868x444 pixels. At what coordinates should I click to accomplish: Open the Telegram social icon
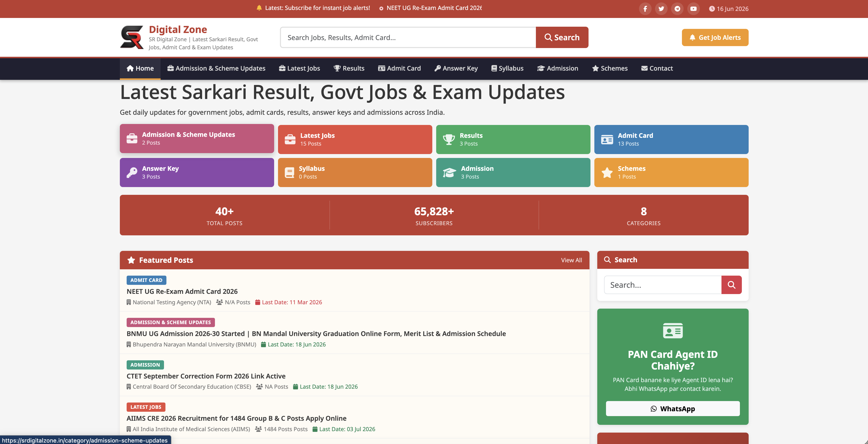click(677, 9)
